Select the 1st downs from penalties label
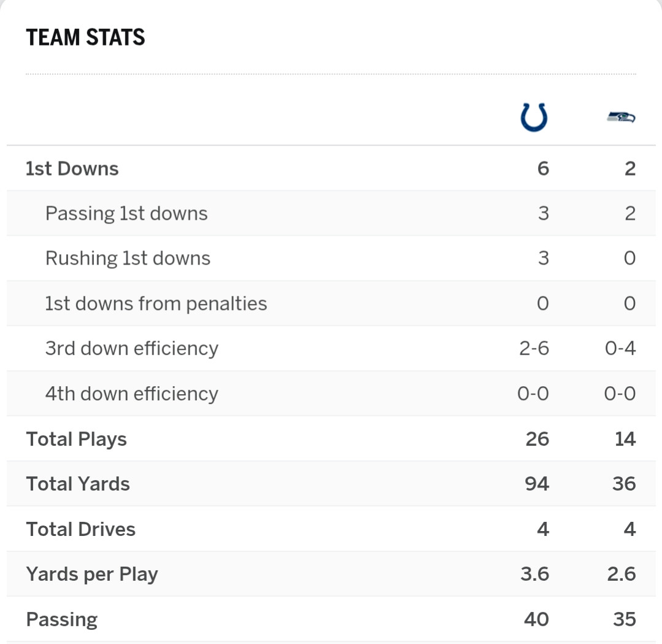The height and width of the screenshot is (644, 662). [x=156, y=303]
